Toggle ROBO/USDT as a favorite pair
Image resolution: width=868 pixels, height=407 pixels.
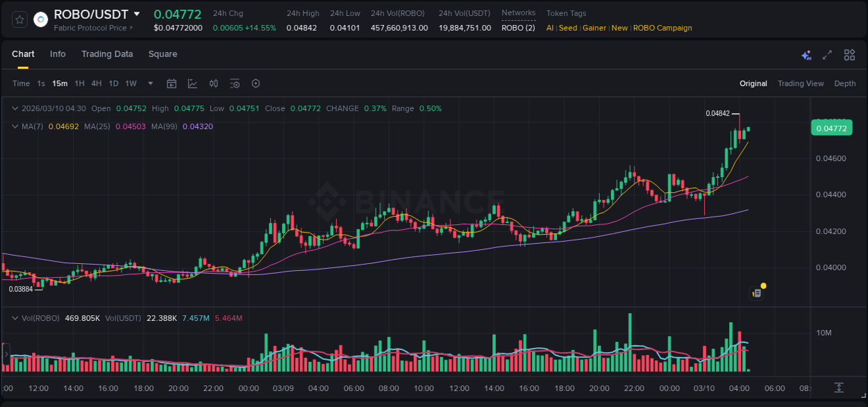(x=19, y=19)
